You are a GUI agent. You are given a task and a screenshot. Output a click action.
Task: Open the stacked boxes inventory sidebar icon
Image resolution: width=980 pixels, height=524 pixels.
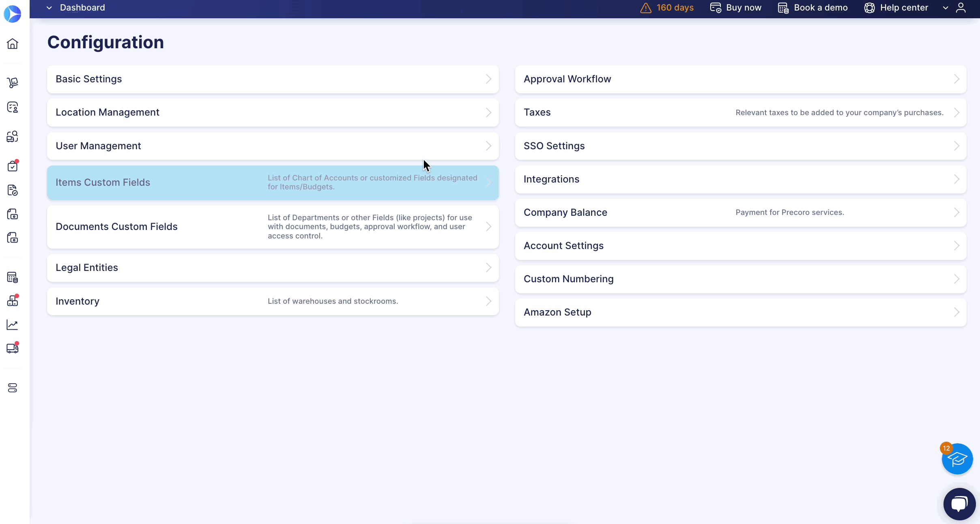pyautogui.click(x=13, y=301)
